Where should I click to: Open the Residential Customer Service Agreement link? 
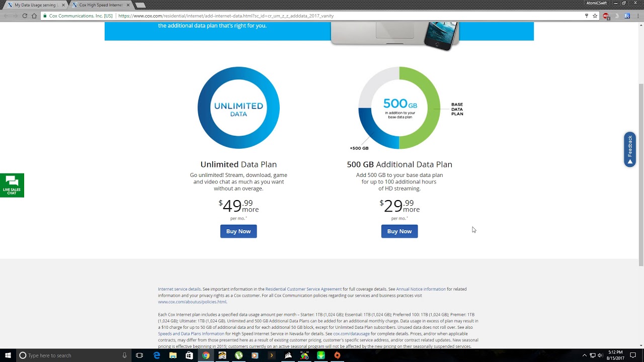pos(303,289)
